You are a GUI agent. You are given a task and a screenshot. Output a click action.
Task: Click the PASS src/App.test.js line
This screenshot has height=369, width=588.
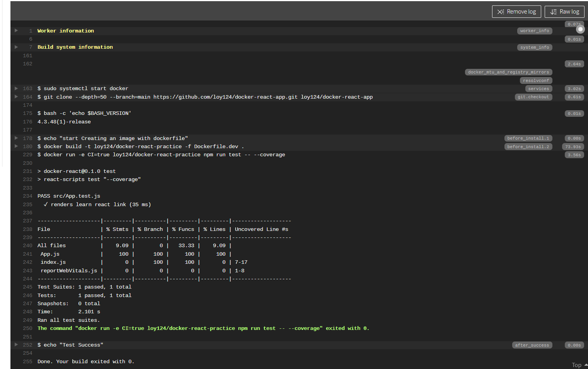69,196
